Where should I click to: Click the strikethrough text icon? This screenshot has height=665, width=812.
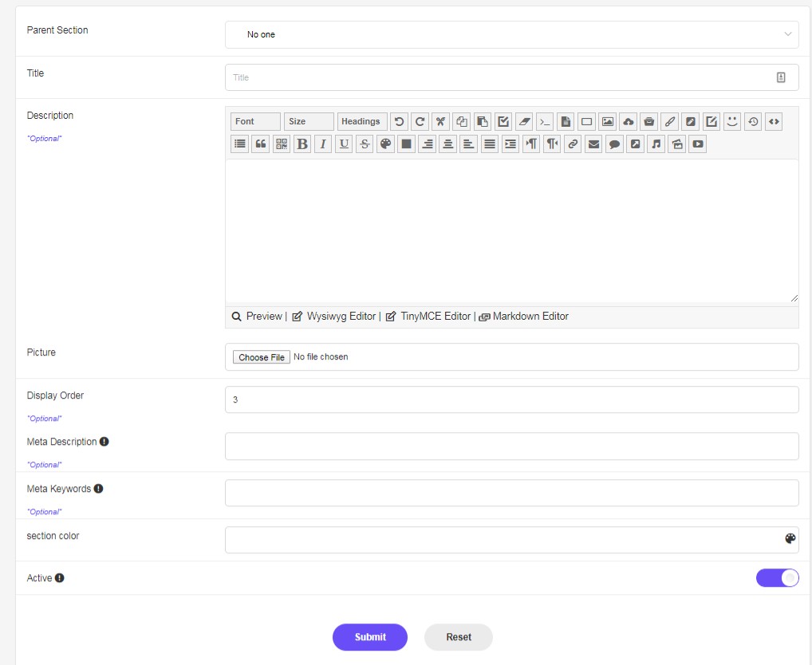[365, 144]
